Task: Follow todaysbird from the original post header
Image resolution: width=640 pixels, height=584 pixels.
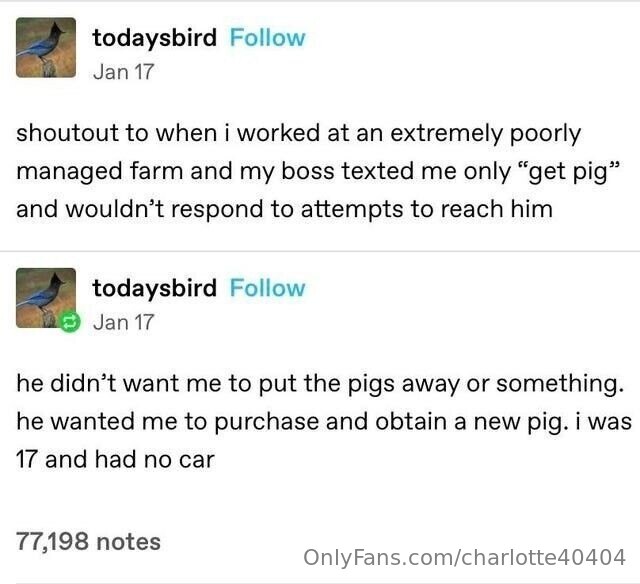Action: 267,38
